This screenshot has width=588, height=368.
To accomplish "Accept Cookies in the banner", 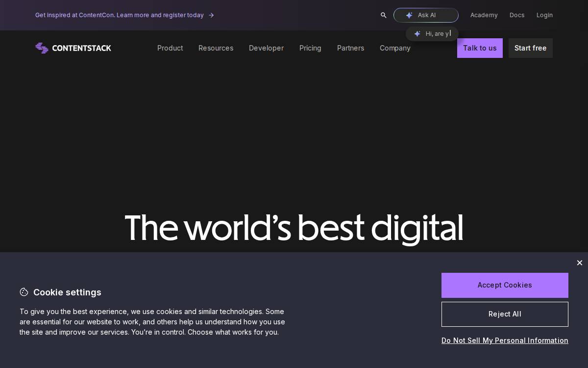I will point(505,285).
